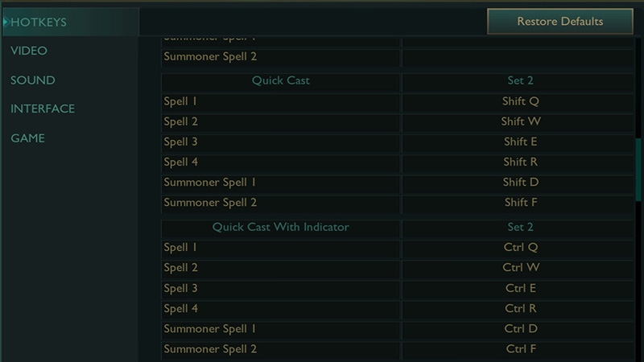
Task: Open the Video settings tab
Action: [29, 51]
